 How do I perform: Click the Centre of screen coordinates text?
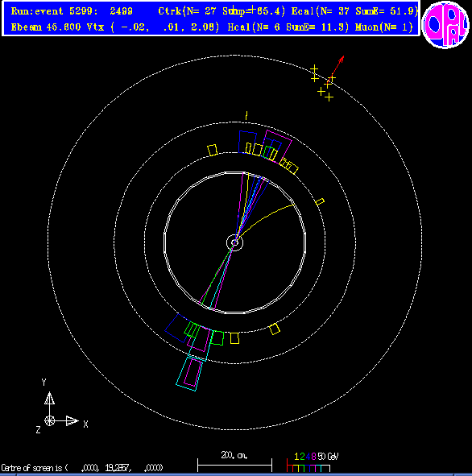point(82,467)
